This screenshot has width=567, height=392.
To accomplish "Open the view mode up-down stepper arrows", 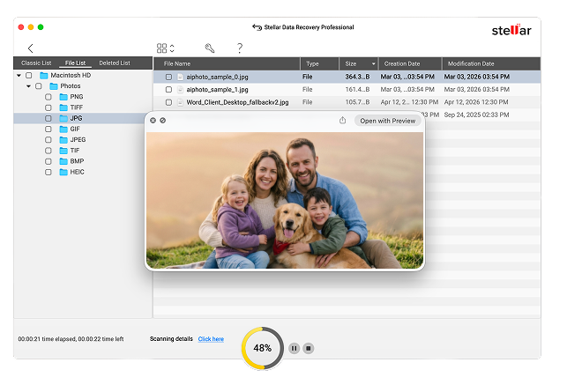I will tap(172, 48).
